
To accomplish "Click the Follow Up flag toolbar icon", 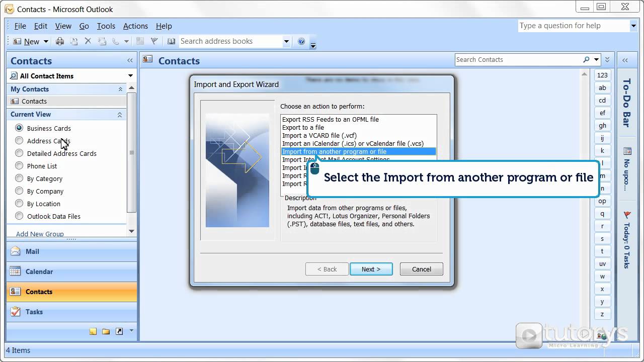I will point(154,41).
